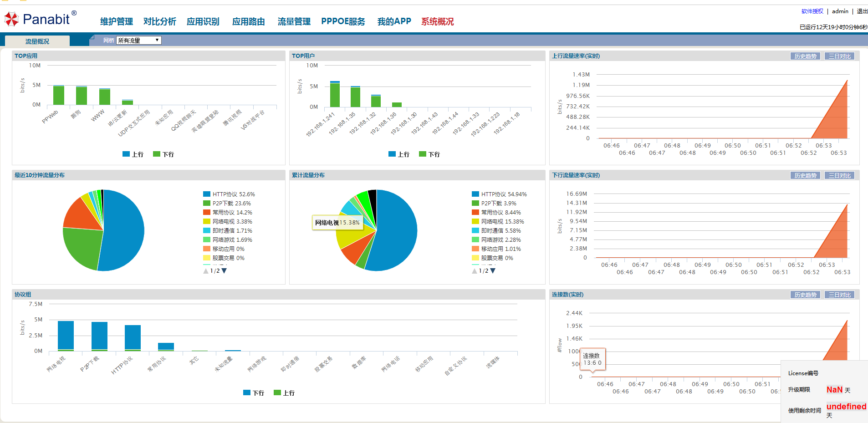
Task: Click the HTTP协议 54.94% color swatch
Action: [475, 194]
